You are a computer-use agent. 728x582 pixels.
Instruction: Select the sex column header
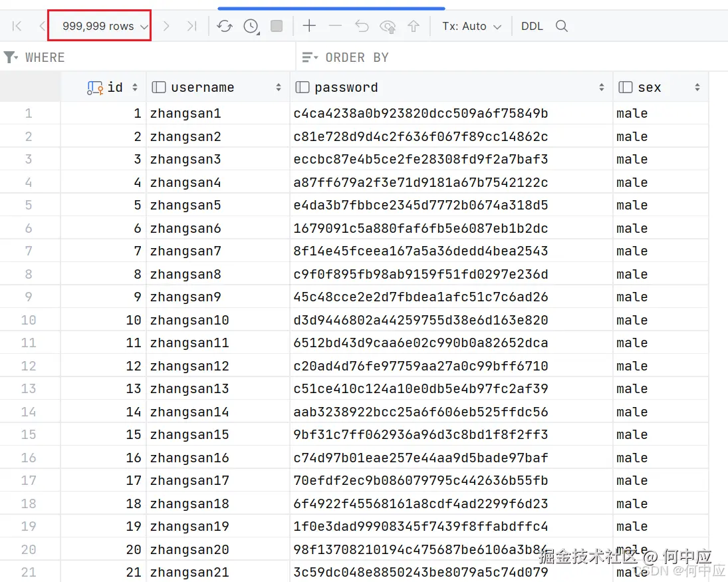pyautogui.click(x=661, y=87)
